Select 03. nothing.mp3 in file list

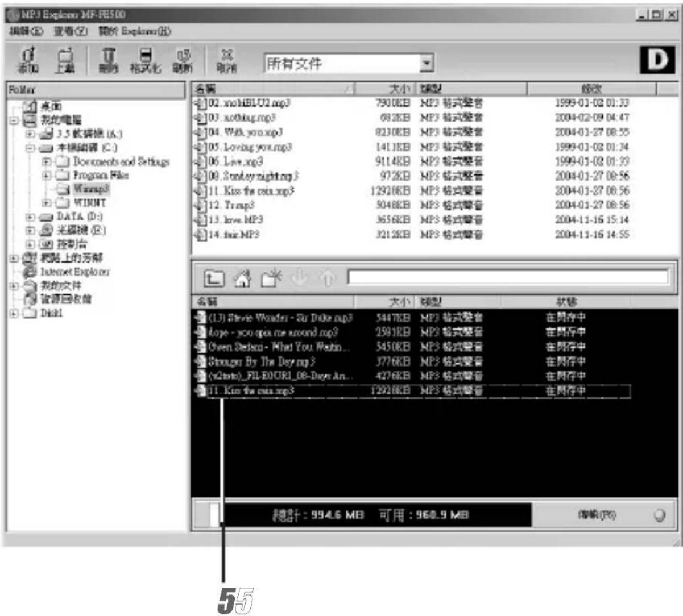[x=242, y=118]
